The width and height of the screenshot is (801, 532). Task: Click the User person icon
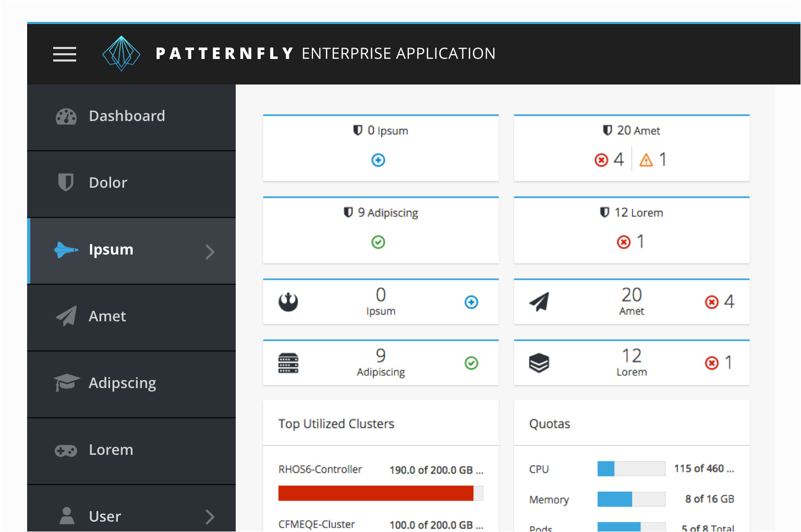[x=67, y=516]
